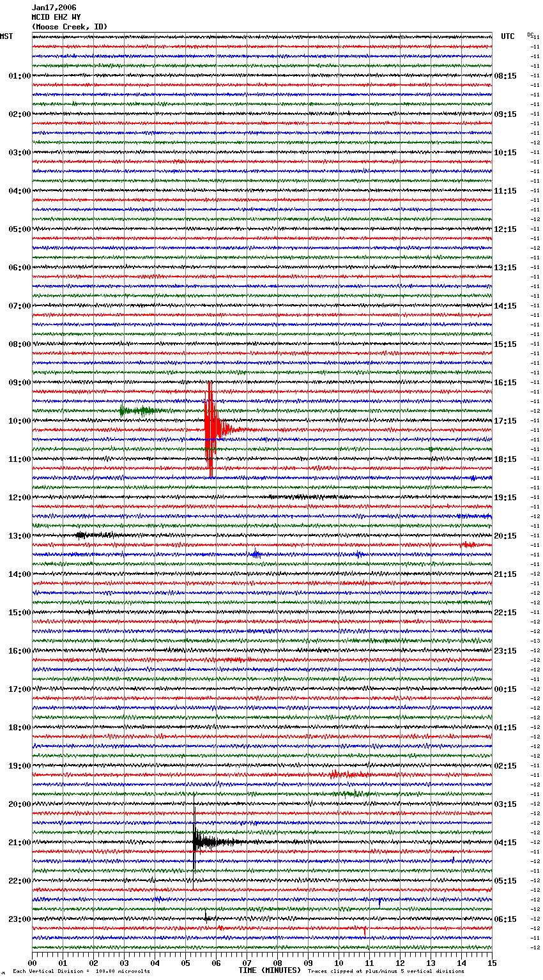
Task: Click the 15 minute axis tick label
Action: coord(492,963)
